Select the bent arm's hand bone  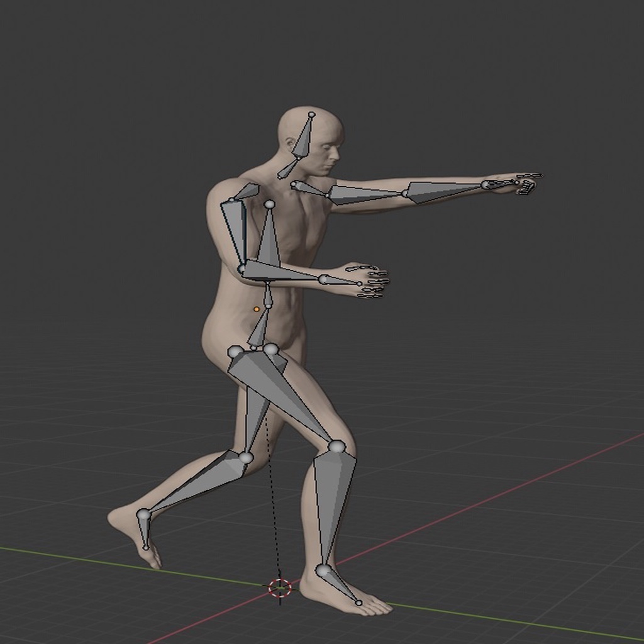click(341, 280)
